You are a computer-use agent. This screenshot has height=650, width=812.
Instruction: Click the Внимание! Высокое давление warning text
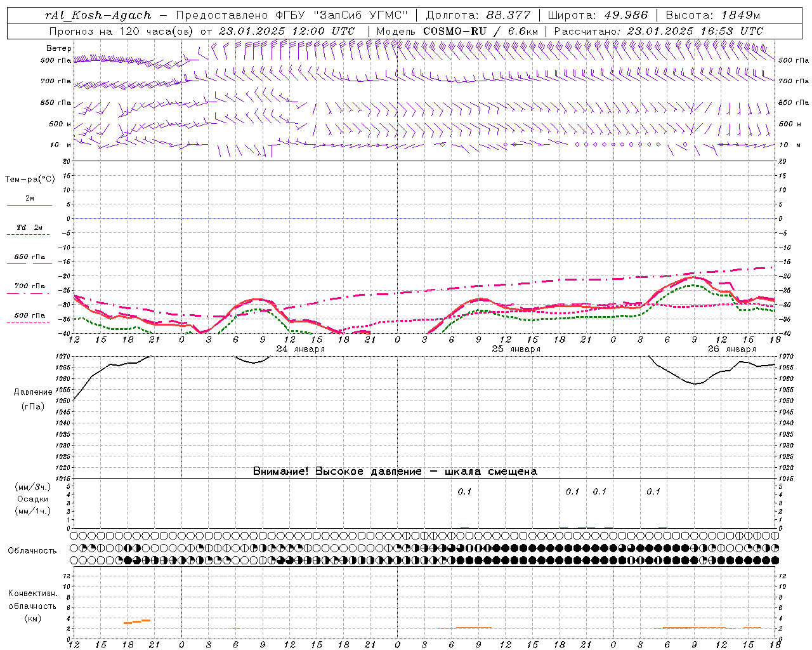[395, 472]
